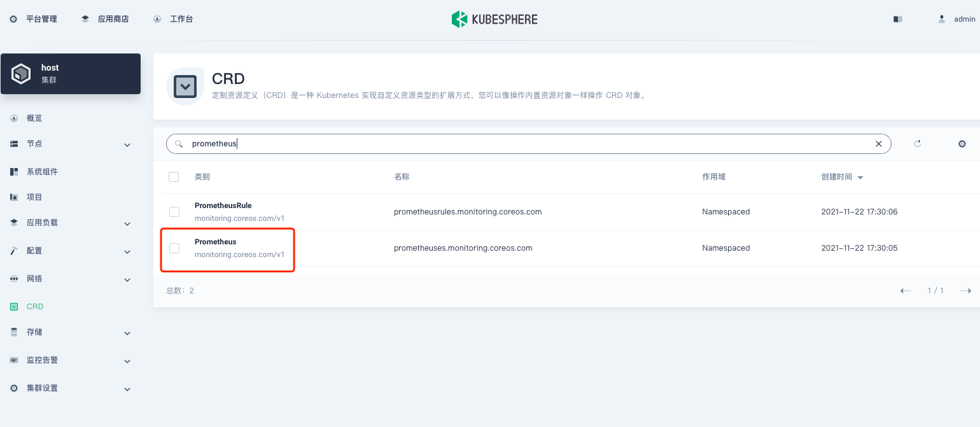Click the KubeSphere logo
980x427 pixels.
click(x=494, y=19)
